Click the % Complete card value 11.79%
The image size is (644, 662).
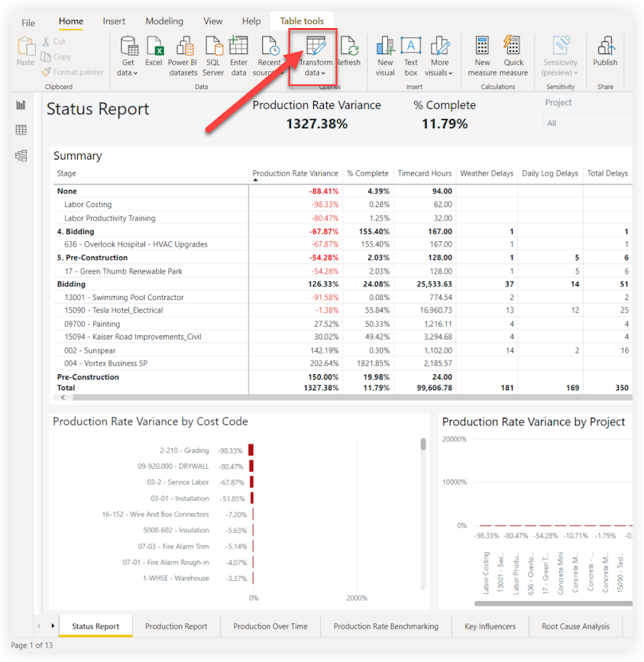pos(445,124)
